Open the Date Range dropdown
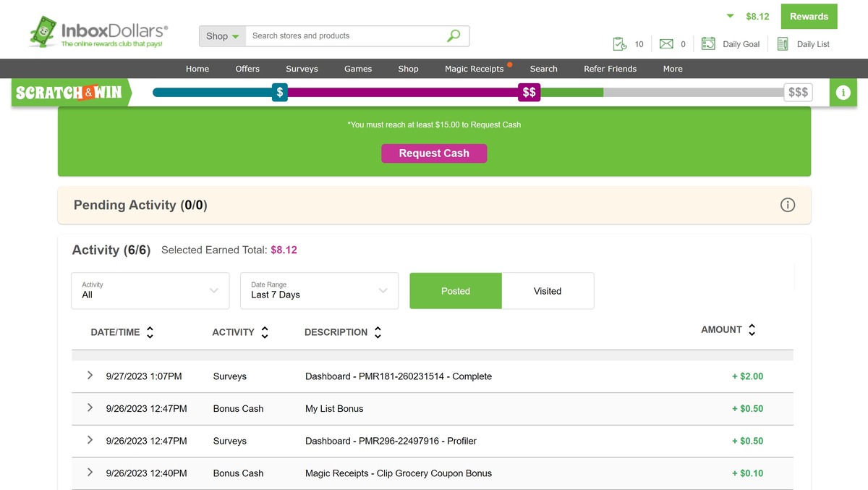Image resolution: width=868 pixels, height=490 pixels. coord(319,290)
